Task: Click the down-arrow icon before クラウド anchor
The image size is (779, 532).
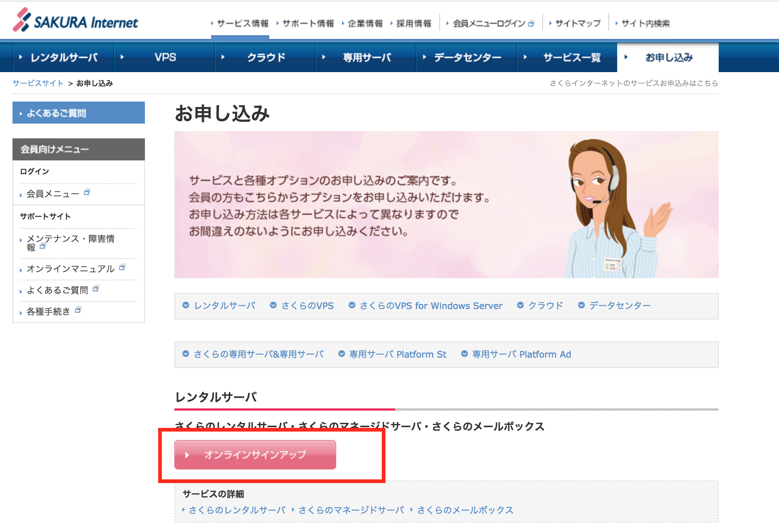Action: 520,305
